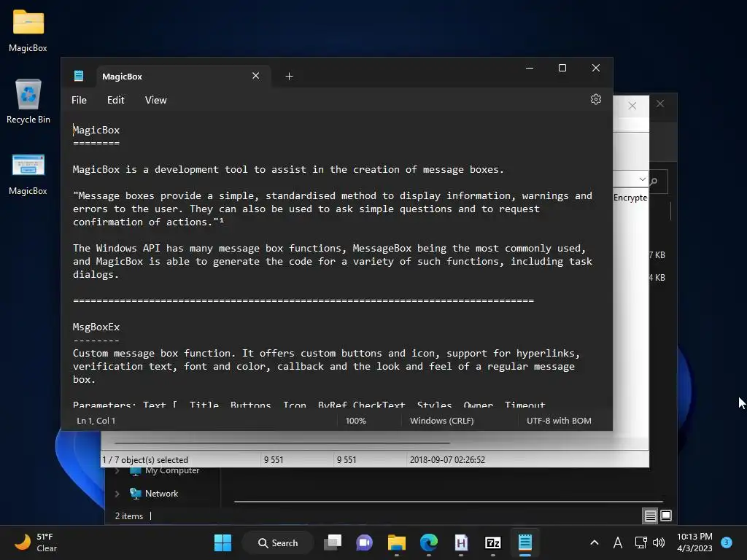Click '1 / 7 object(s) selected' status text
The image size is (747, 560).
pyautogui.click(x=145, y=460)
